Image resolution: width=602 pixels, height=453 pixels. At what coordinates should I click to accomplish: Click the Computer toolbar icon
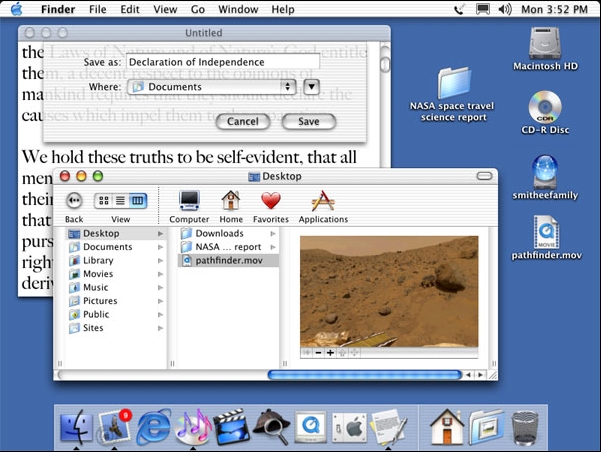click(x=189, y=207)
